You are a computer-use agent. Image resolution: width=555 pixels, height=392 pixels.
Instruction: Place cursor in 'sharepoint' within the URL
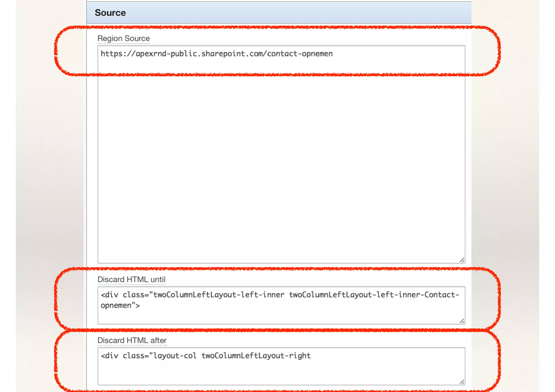point(224,54)
